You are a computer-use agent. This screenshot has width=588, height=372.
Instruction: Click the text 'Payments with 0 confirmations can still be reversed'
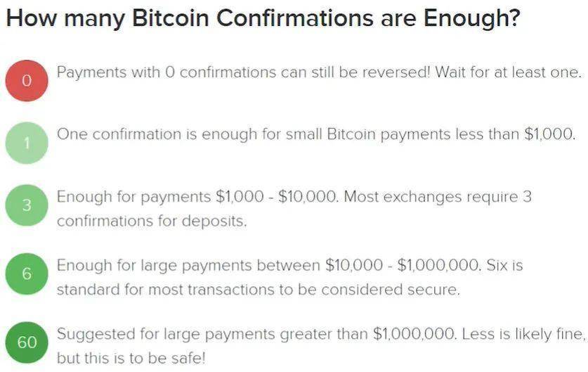(242, 72)
